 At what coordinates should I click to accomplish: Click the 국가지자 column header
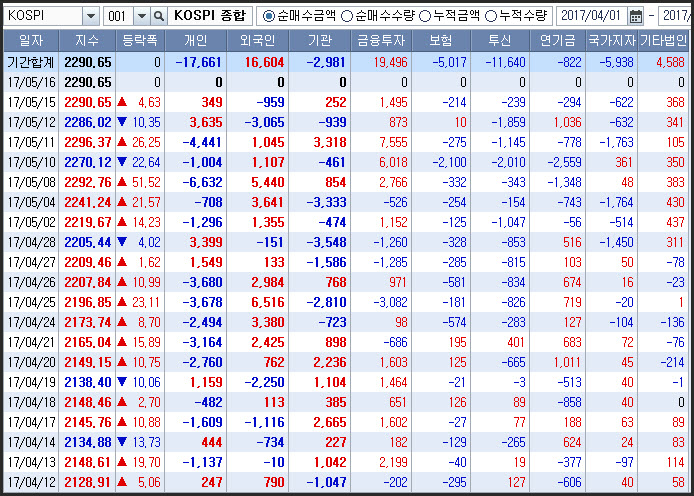click(x=612, y=41)
